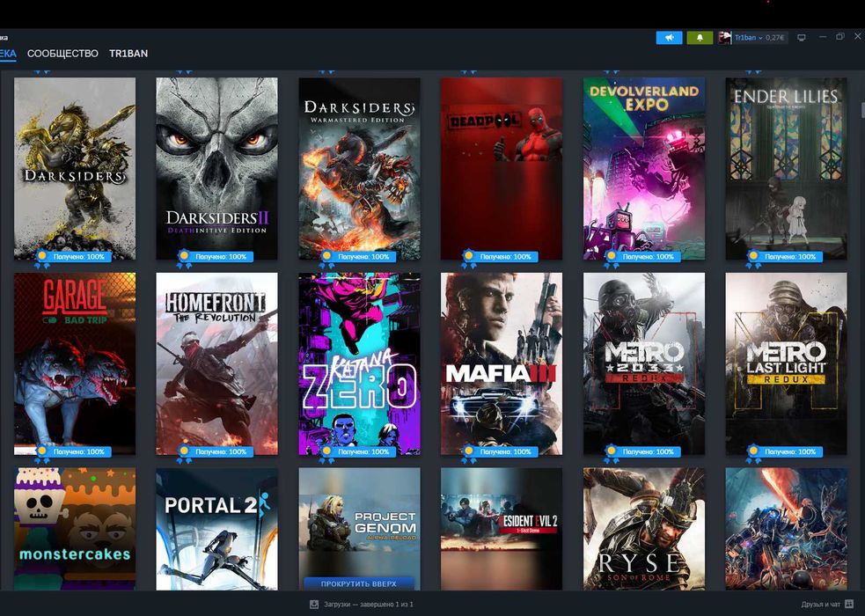This screenshot has height=616, width=865.
Task: Select the Resident Evil 2 demo cover
Action: point(502,529)
